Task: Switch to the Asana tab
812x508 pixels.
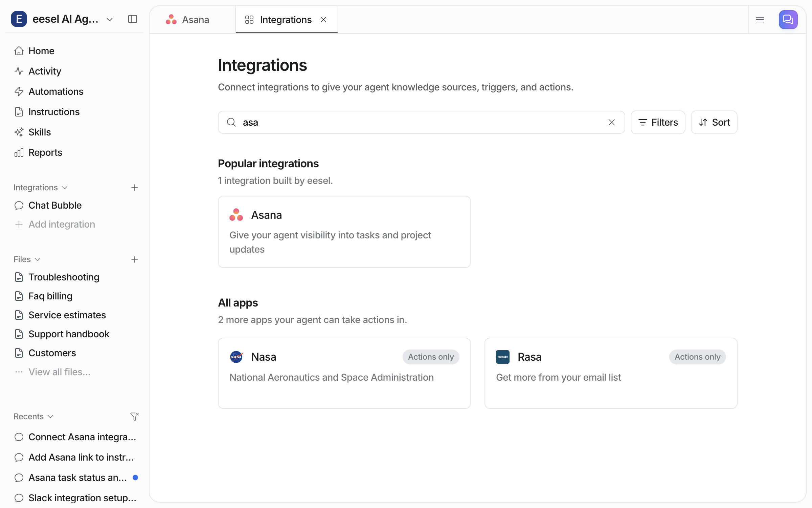Action: [193, 20]
